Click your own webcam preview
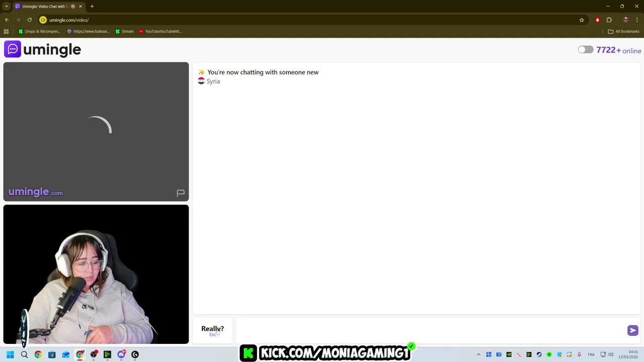Image resolution: width=644 pixels, height=362 pixels. pos(96,275)
